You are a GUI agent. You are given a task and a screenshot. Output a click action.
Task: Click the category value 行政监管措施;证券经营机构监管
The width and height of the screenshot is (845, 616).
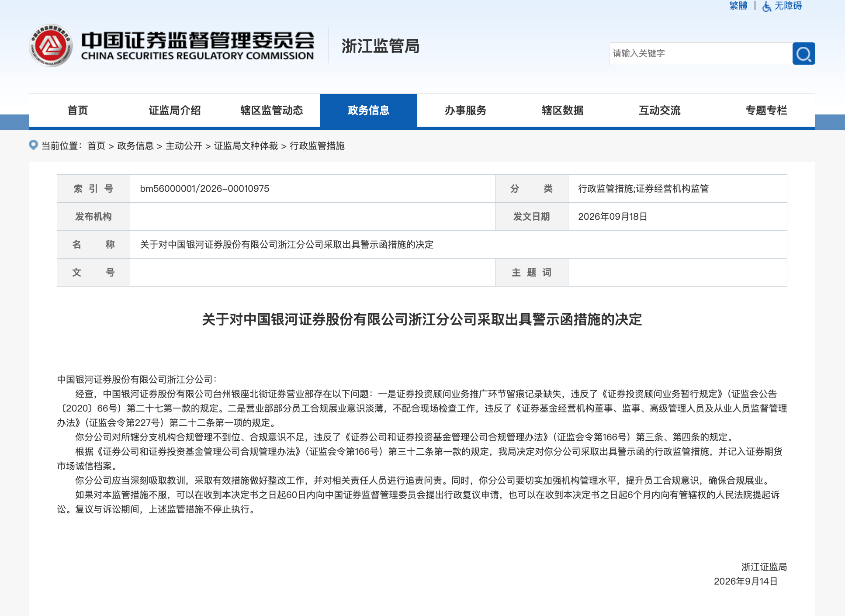click(x=644, y=189)
